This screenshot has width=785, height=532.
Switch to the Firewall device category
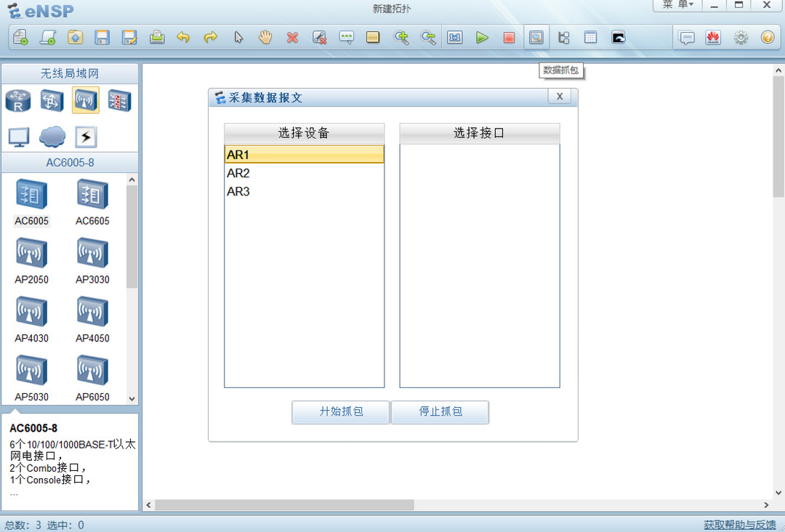[x=119, y=100]
